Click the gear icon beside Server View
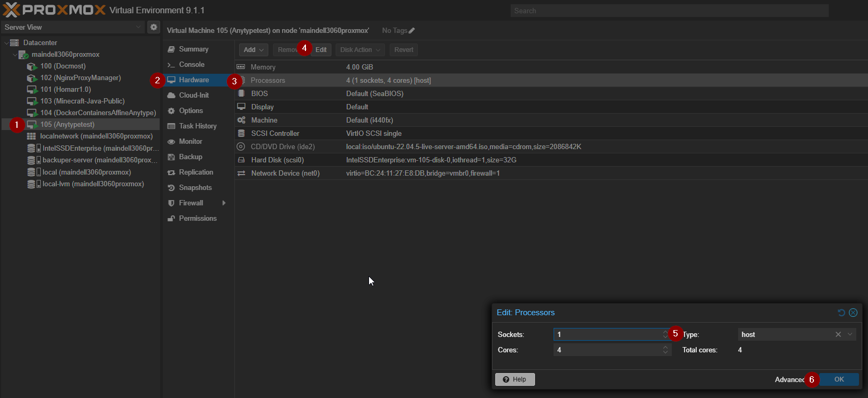This screenshot has width=868, height=398. tap(153, 27)
